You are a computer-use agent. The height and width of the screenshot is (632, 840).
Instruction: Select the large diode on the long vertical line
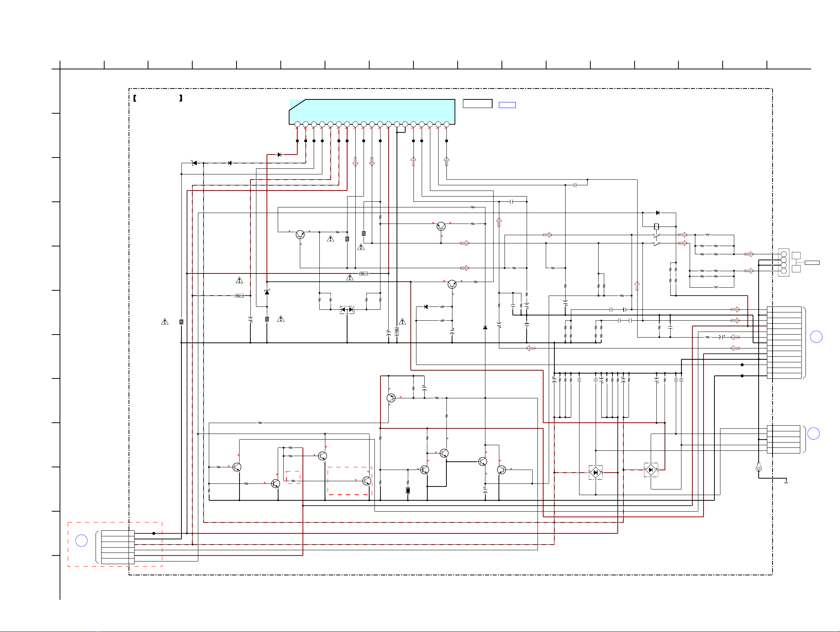click(485, 327)
